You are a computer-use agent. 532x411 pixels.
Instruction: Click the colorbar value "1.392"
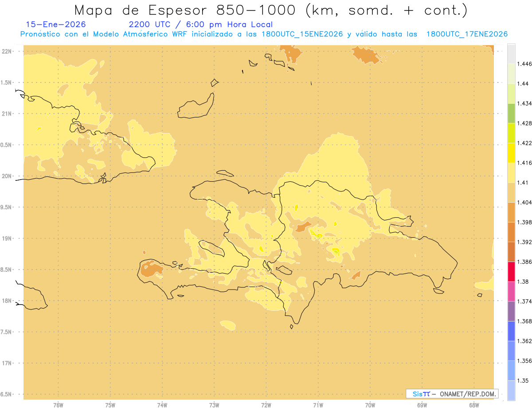525,242
